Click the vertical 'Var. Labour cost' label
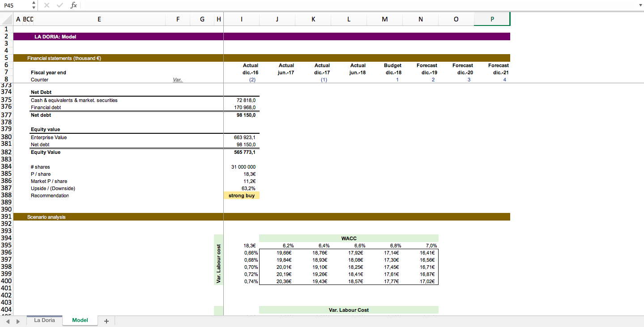 tap(218, 263)
